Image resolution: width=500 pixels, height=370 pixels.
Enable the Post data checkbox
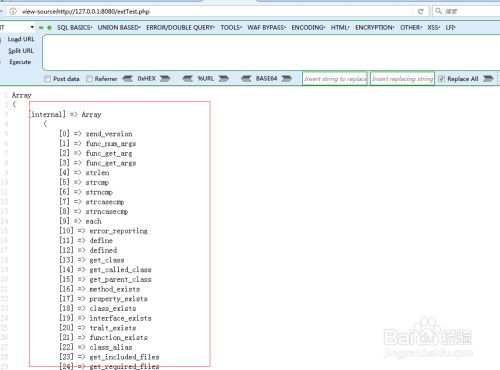pos(47,79)
